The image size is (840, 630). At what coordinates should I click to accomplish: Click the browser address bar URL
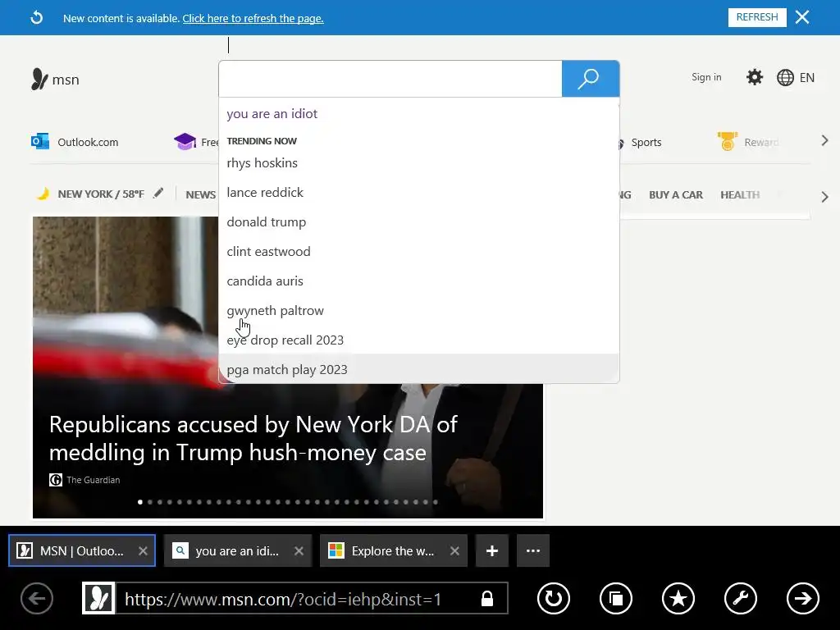pos(283,599)
